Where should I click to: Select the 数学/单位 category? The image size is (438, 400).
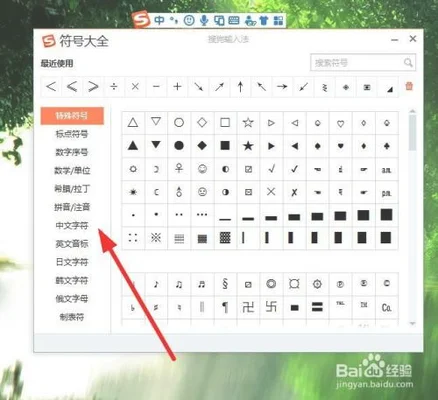(x=72, y=171)
